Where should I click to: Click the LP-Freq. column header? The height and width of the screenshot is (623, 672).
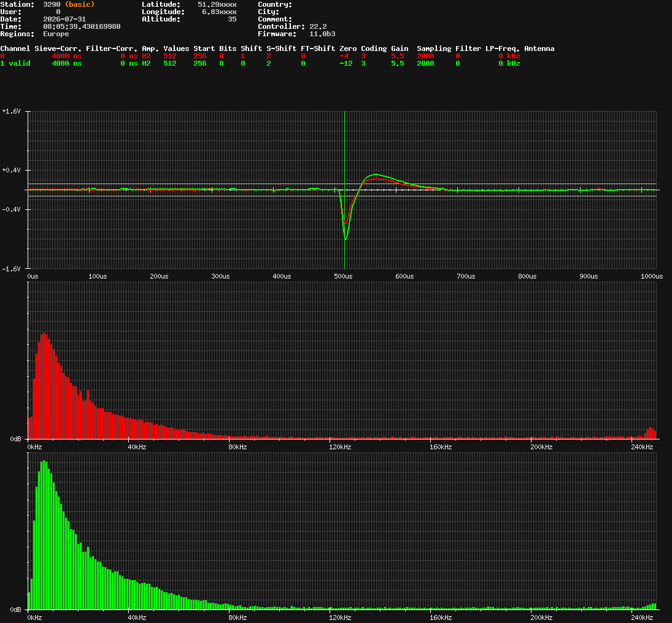pos(502,49)
